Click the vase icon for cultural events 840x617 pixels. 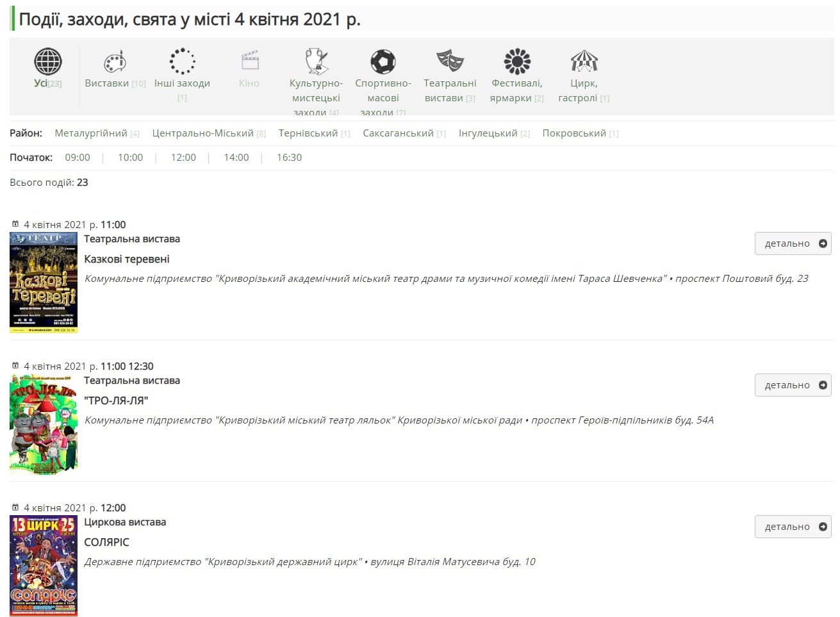[x=317, y=62]
